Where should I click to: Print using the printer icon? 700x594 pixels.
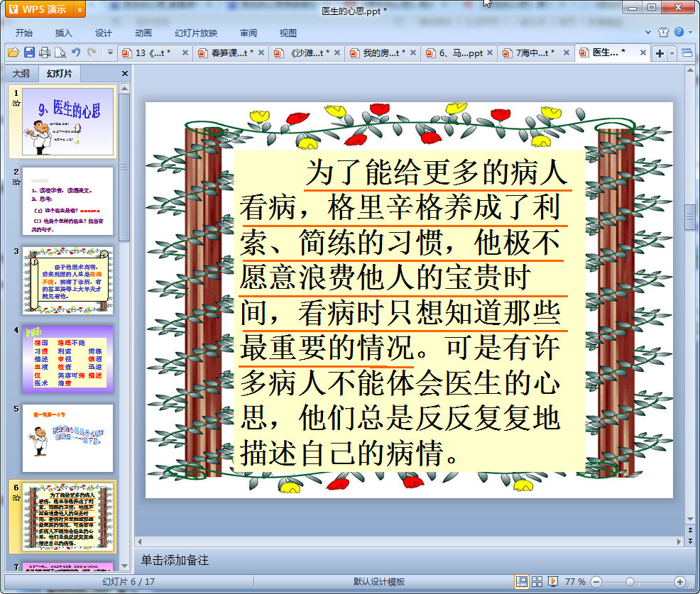point(45,53)
